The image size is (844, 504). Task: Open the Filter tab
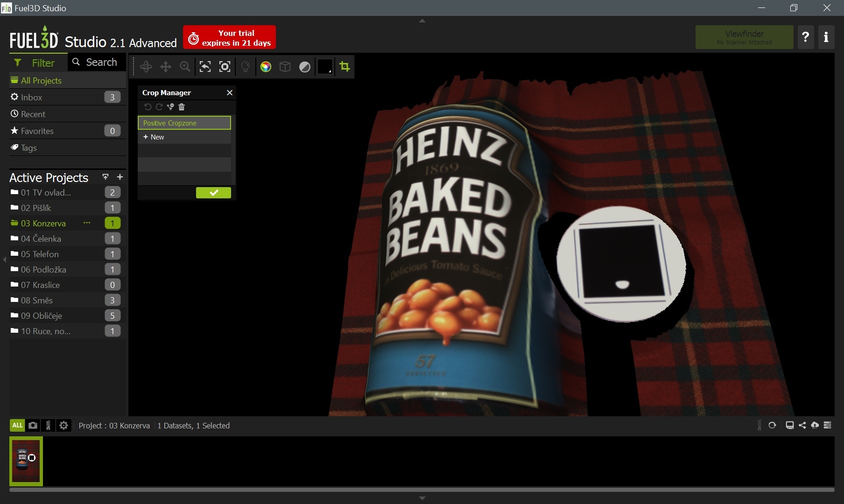pos(38,63)
